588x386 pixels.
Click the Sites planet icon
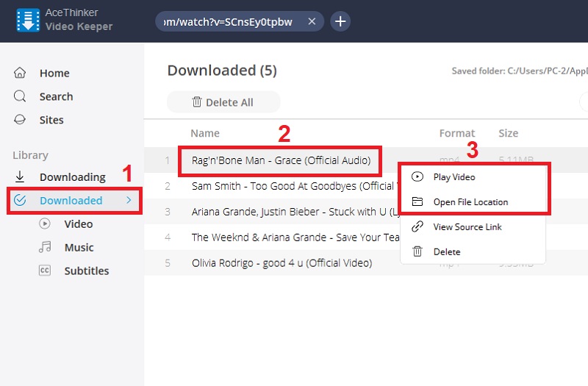(x=20, y=120)
